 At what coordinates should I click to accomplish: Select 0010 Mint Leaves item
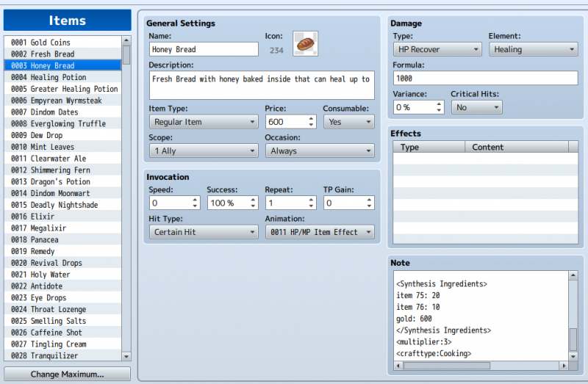pyautogui.click(x=62, y=147)
